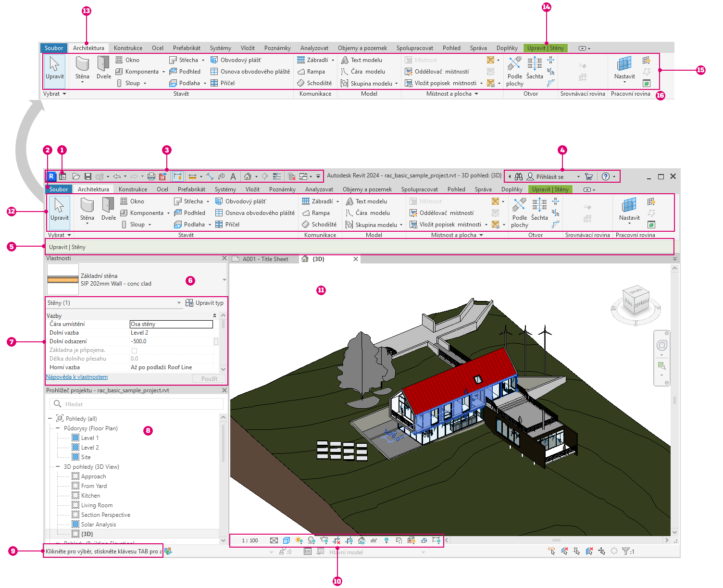The height and width of the screenshot is (588, 723).
Task: Click the Zoom in Region icon on navigation bar
Action: [662, 366]
